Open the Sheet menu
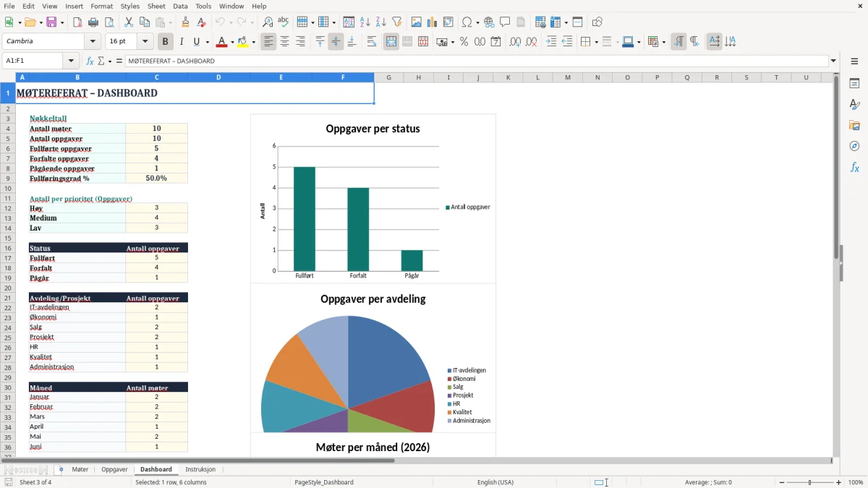The height and width of the screenshot is (488, 868). coord(156,6)
